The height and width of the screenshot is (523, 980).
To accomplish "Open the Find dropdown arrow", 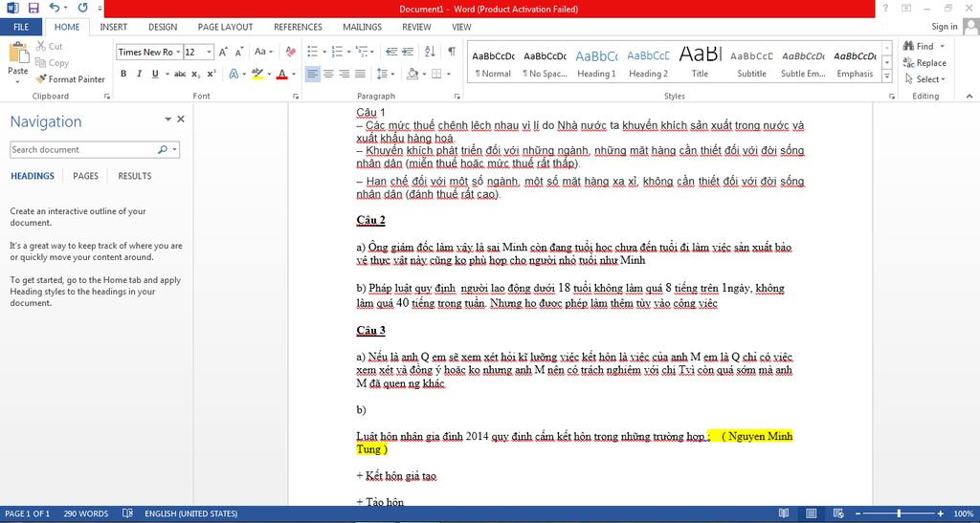I will tap(942, 46).
